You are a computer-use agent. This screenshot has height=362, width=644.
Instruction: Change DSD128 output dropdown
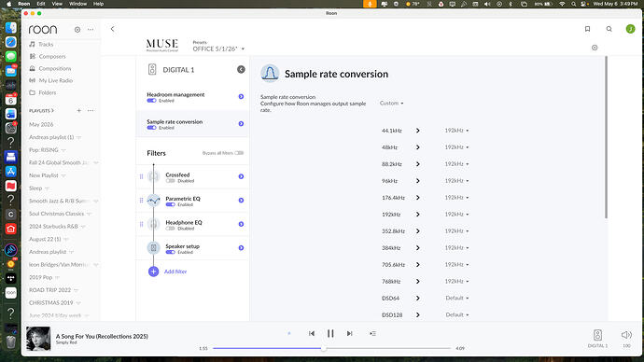click(457, 314)
